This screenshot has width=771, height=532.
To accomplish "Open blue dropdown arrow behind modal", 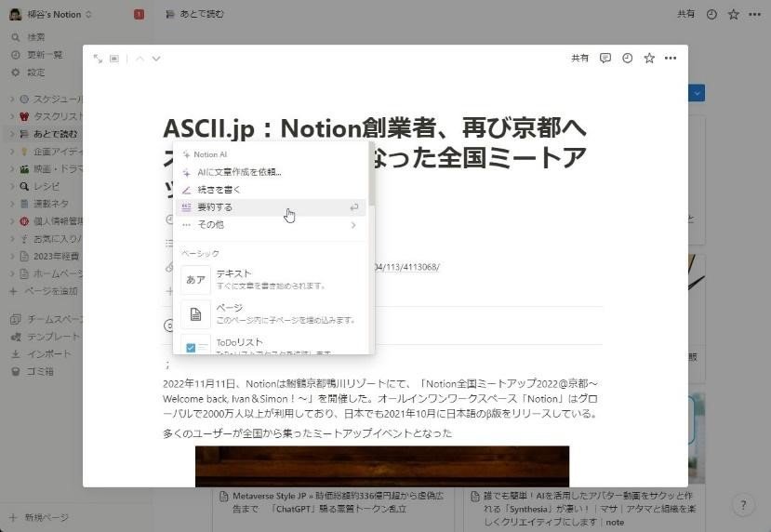I will coord(698,93).
